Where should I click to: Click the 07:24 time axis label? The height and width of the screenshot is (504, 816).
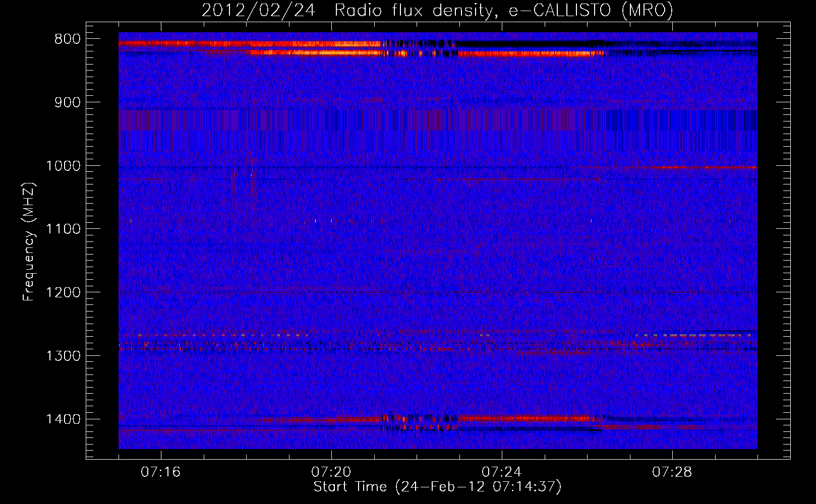point(502,472)
